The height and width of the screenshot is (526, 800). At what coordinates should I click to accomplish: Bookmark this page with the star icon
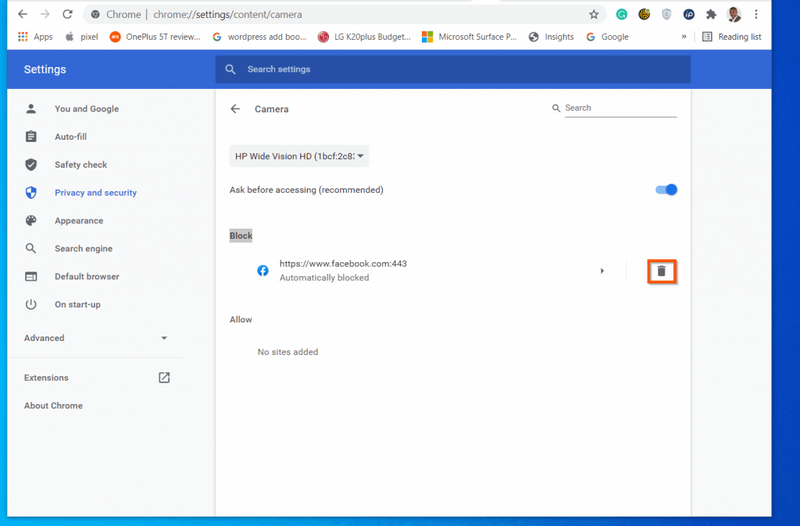point(593,14)
